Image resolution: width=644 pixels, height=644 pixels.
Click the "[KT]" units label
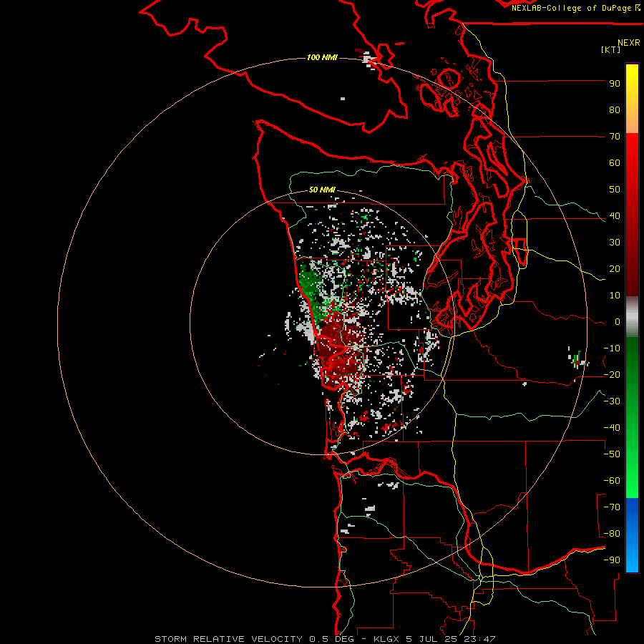(611, 49)
